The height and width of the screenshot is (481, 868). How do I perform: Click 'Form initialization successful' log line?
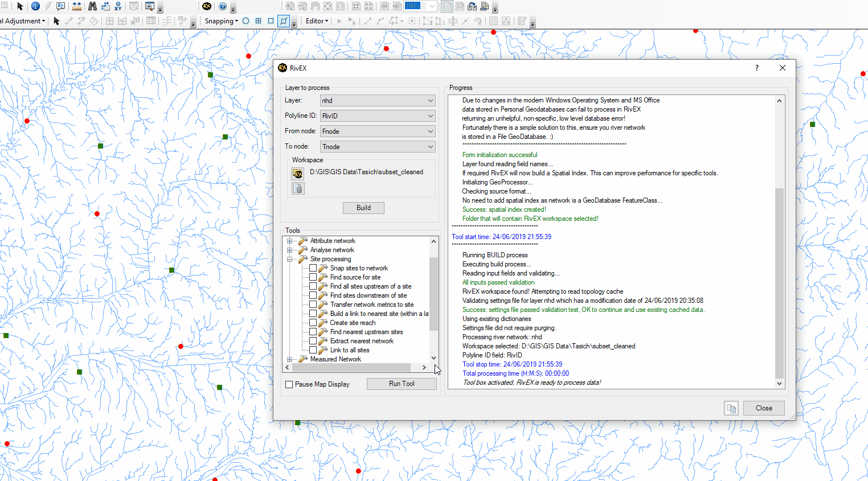(x=499, y=155)
